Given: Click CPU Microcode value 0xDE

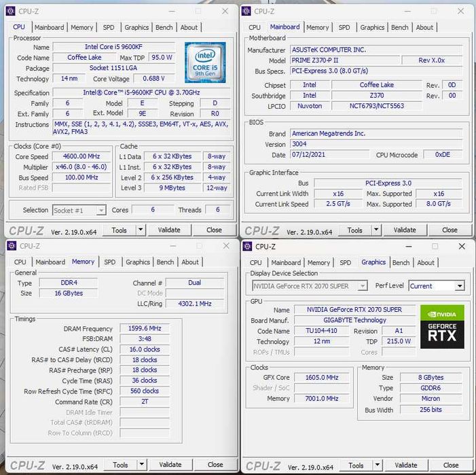Looking at the screenshot, I should pyautogui.click(x=443, y=154).
